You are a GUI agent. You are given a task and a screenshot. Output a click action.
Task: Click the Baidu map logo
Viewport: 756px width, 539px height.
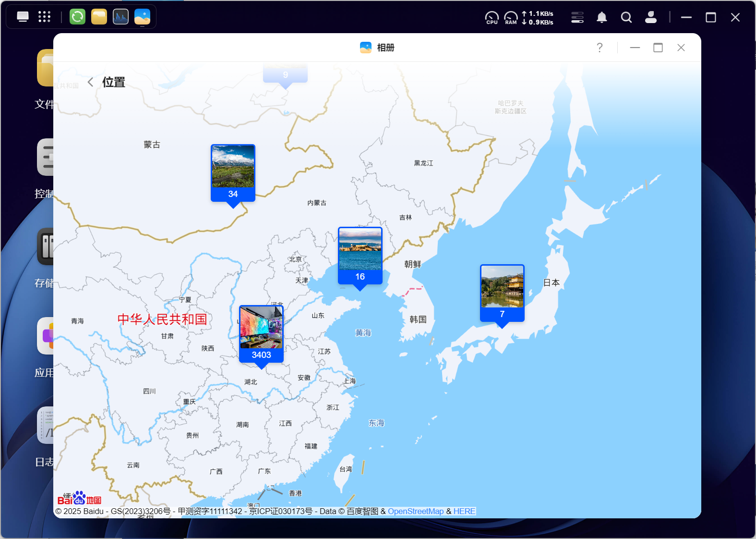80,499
